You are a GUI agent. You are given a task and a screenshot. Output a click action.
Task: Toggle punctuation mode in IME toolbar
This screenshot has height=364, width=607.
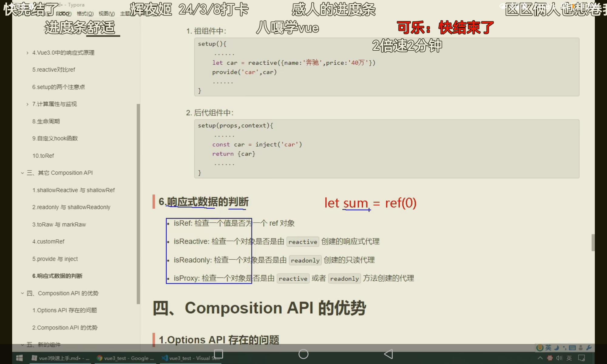[565, 348]
